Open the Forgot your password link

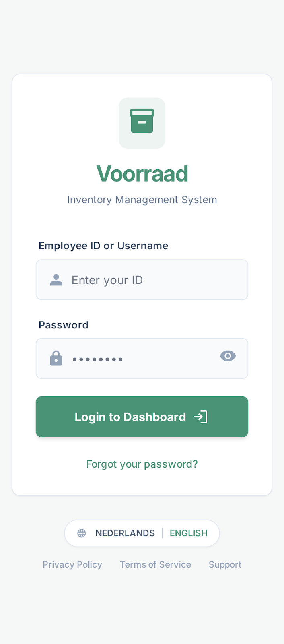coord(142,464)
